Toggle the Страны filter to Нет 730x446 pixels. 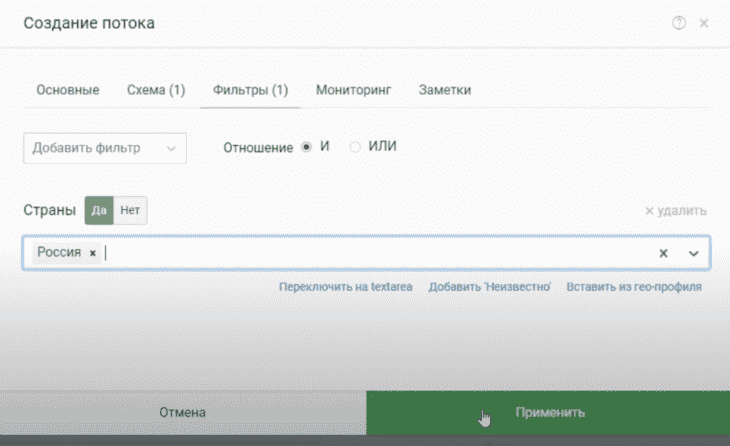[x=130, y=210]
